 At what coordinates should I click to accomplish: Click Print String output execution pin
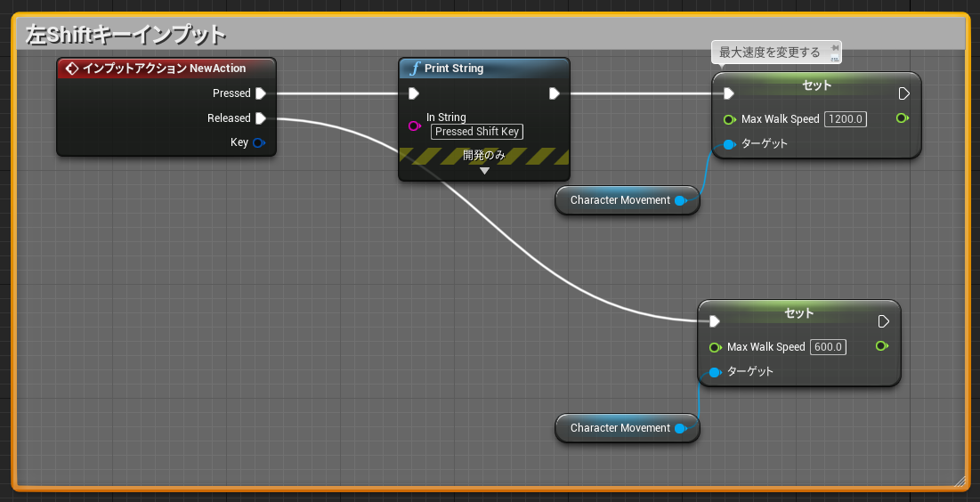pyautogui.click(x=554, y=93)
